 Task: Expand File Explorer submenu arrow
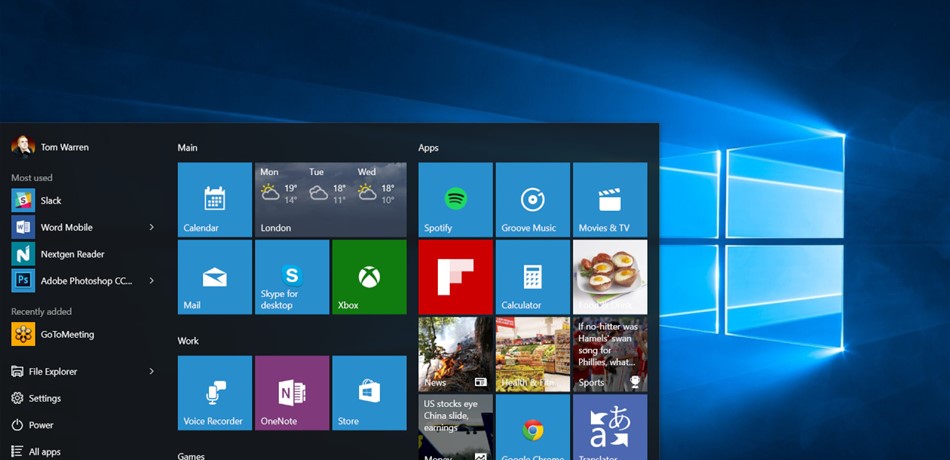tap(151, 371)
